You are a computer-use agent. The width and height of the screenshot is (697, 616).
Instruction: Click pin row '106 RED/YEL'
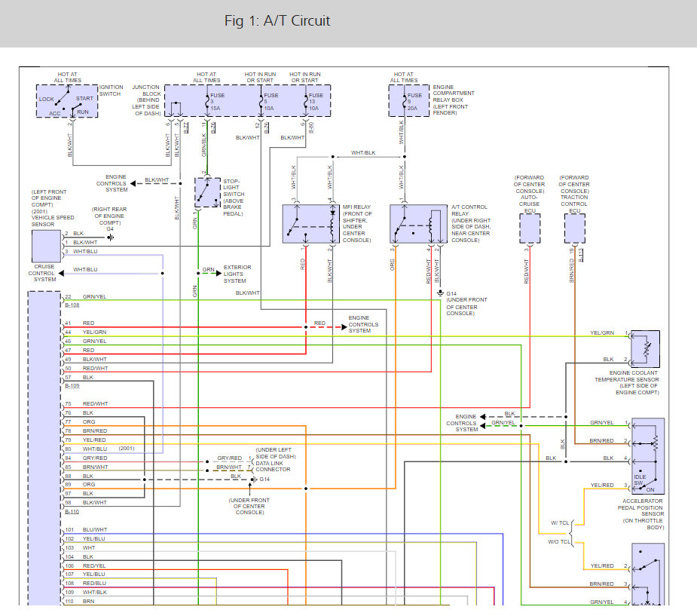point(85,565)
